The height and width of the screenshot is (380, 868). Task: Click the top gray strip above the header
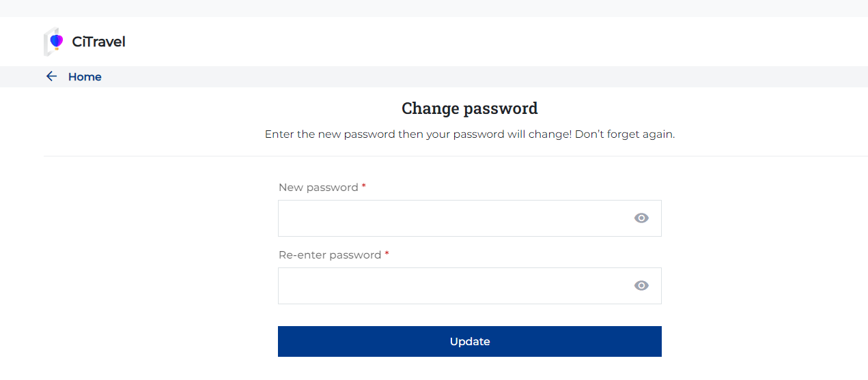click(x=434, y=8)
